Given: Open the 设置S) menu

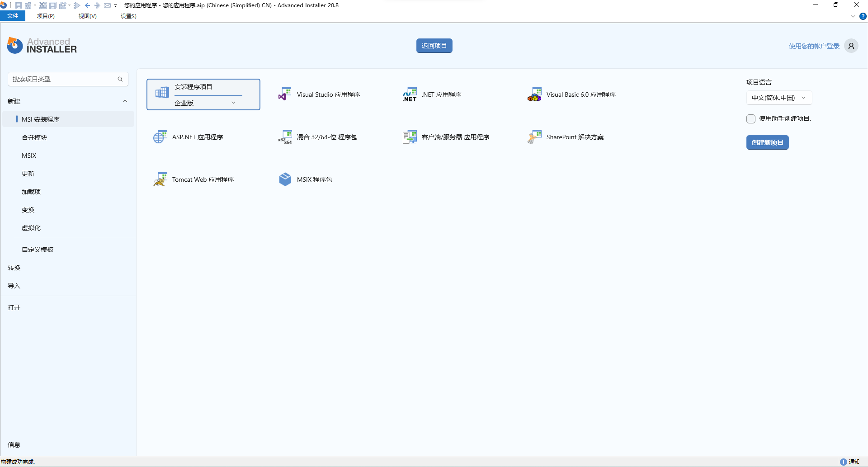Looking at the screenshot, I should (x=128, y=16).
